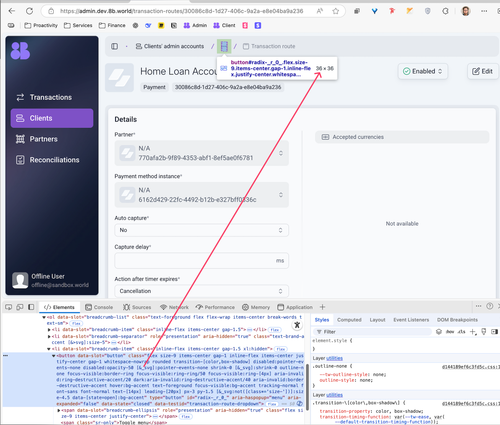Click the blue Y extension icon
The width and height of the screenshot is (500, 425).
click(x=374, y=11)
